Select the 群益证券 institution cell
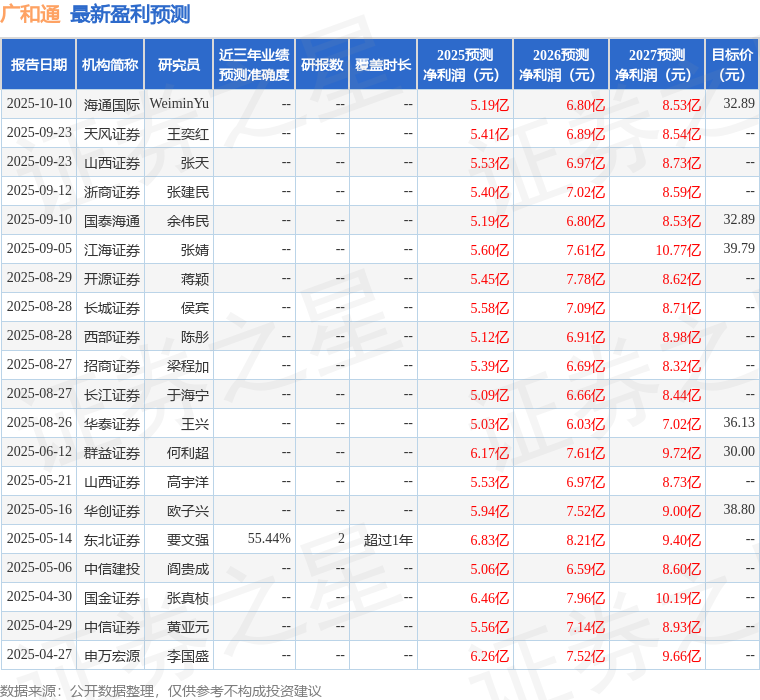The image size is (760, 700). coord(112,453)
